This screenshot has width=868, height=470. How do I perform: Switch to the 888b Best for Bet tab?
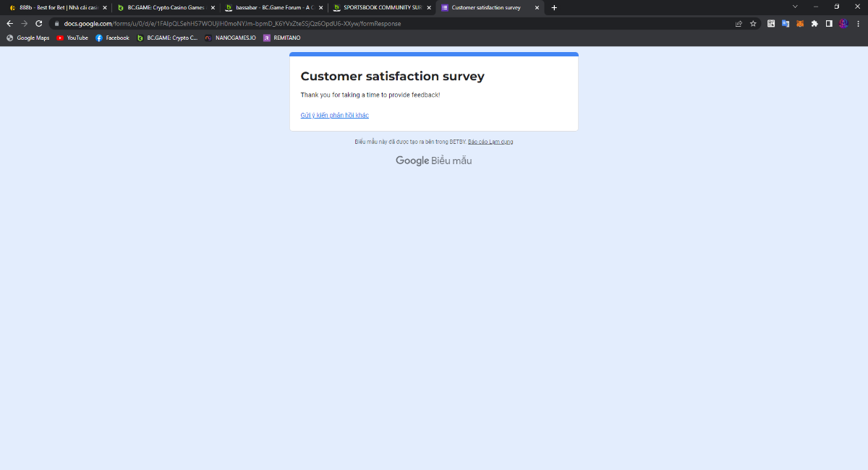[x=54, y=7]
